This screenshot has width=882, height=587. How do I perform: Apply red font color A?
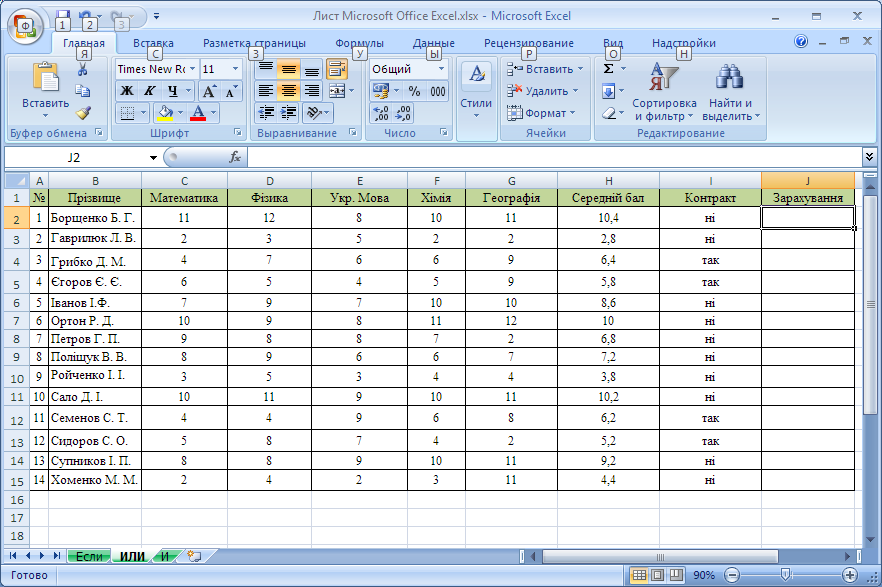198,113
